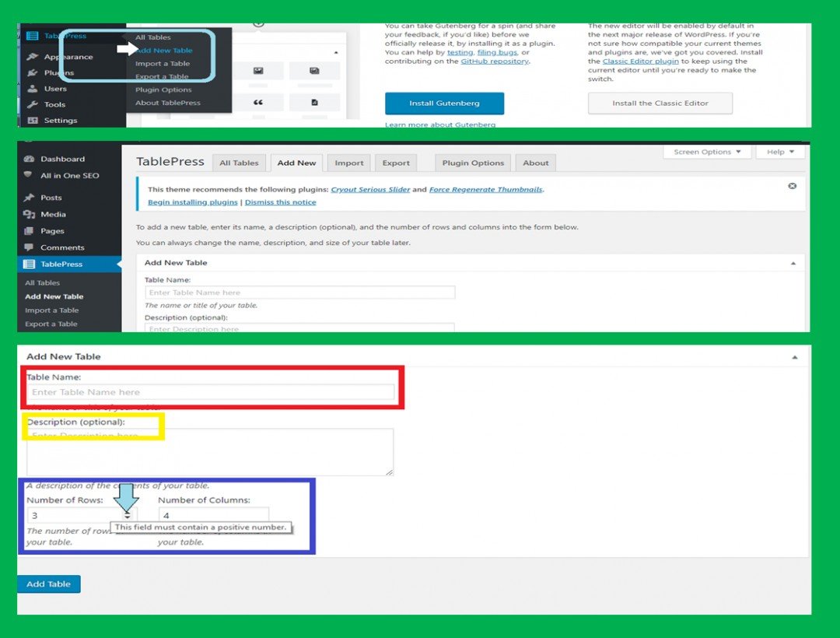Open Plugin Options in flyout menu
Screen dimensions: 840x638
(x=163, y=89)
